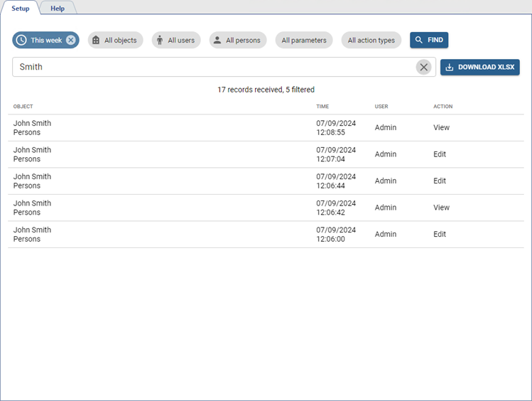532x401 pixels.
Task: Select the John Smith Edit record at 12:07:04
Action: pos(33,154)
